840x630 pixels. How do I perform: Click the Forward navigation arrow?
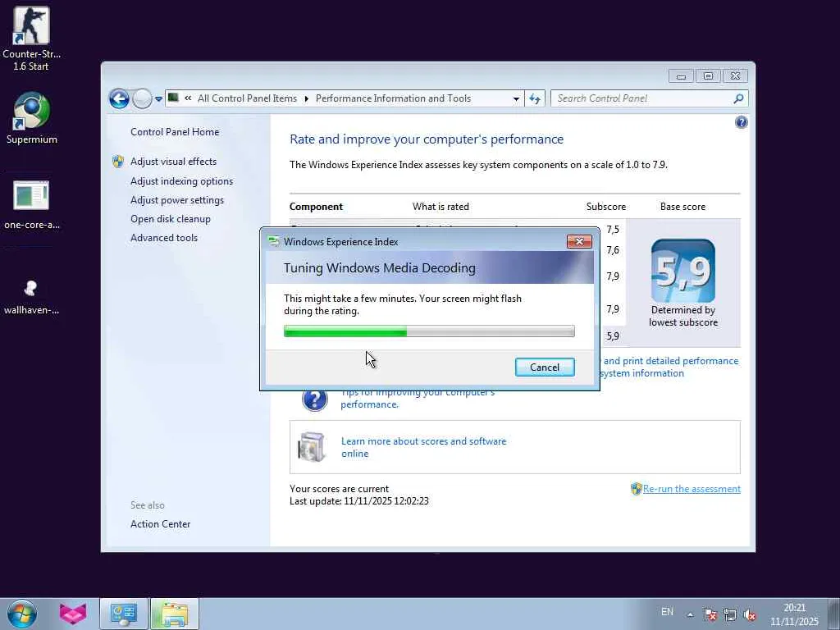tap(142, 98)
